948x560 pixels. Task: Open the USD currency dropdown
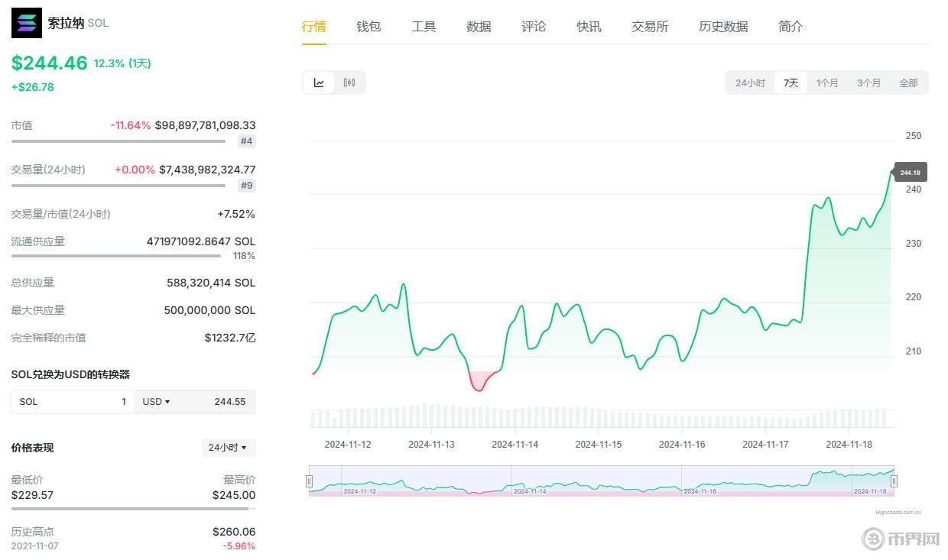pos(157,402)
